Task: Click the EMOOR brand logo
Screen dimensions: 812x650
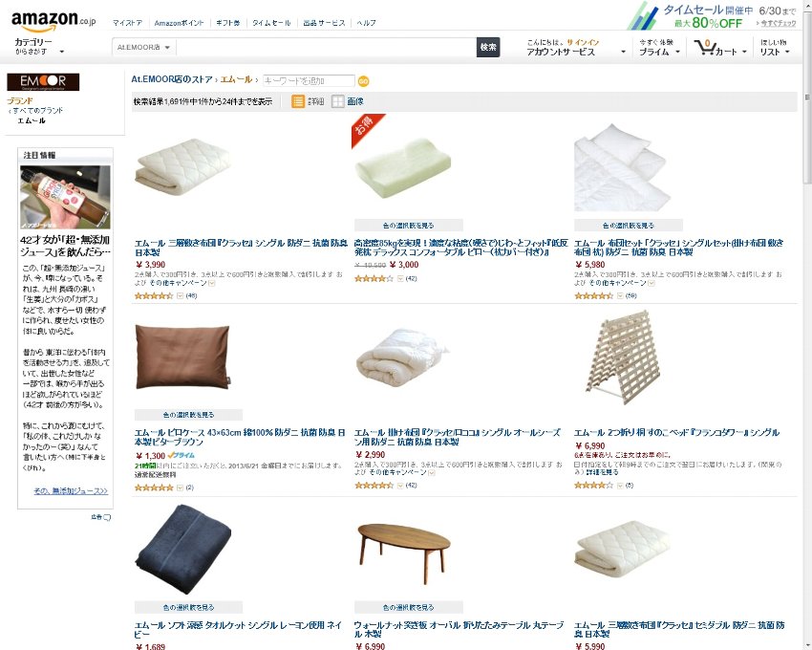Action: coord(43,82)
